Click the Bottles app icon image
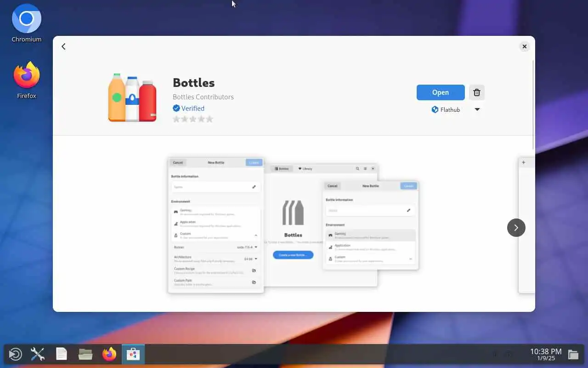 point(132,98)
